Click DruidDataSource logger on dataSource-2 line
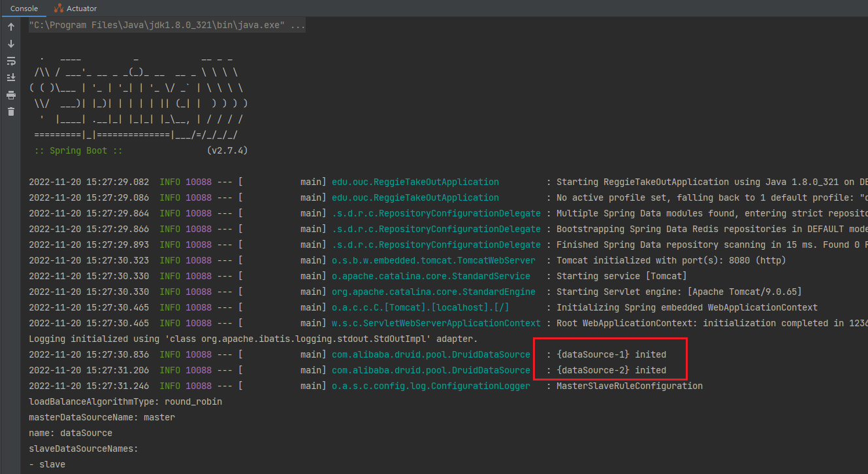 [431, 370]
